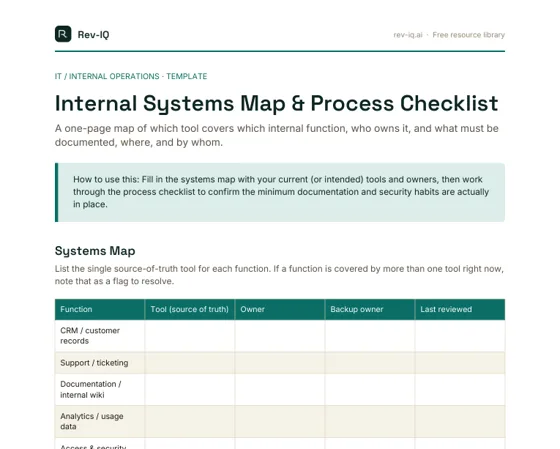Open the rev-iq.ai link in header
Viewport: 560px width, 449px height.
pos(408,35)
